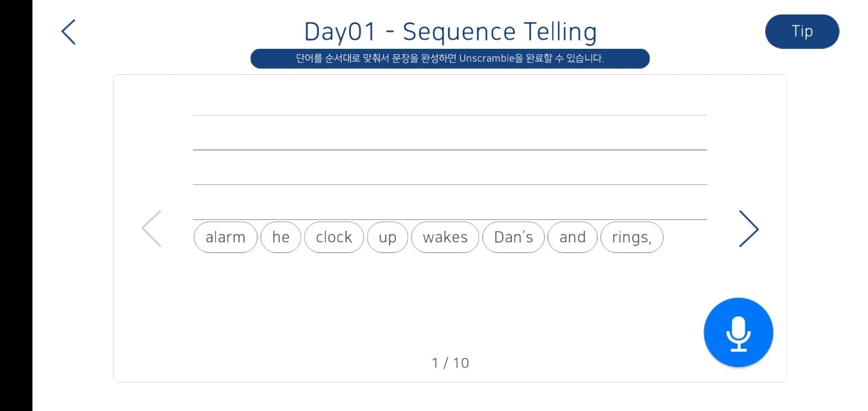868x411 pixels.
Task: Click the third blank answer line
Action: [450, 184]
